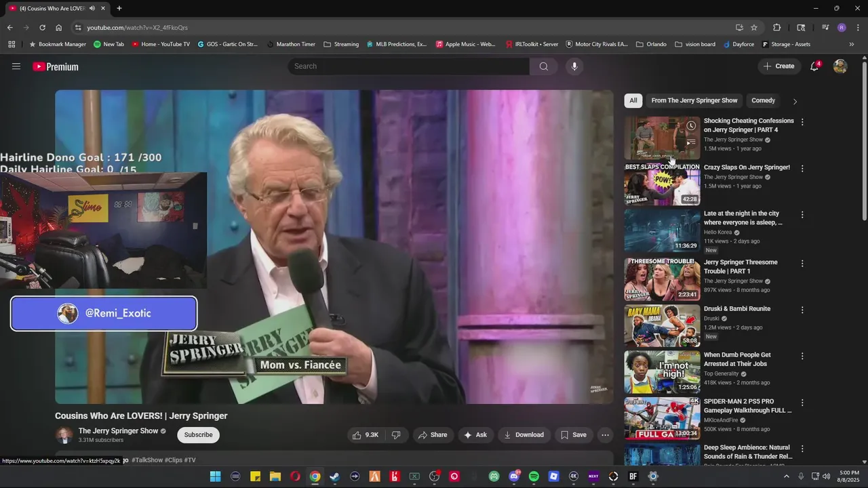This screenshot has height=488, width=868.
Task: Click the #TalkShow hashtag in description
Action: (x=147, y=460)
